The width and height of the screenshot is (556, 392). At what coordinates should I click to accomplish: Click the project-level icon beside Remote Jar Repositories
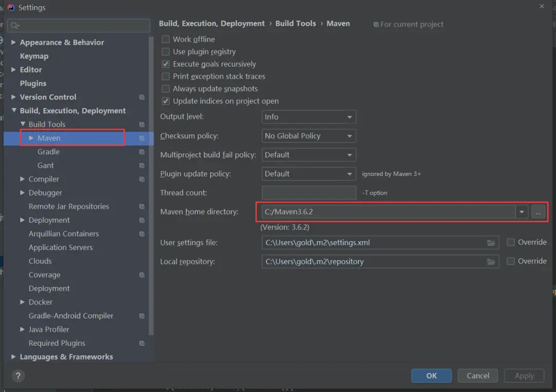click(x=142, y=207)
